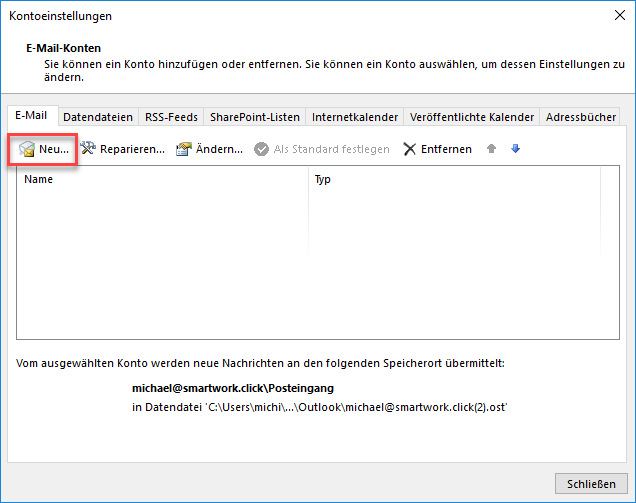Select the E-Mail tab

click(x=31, y=116)
